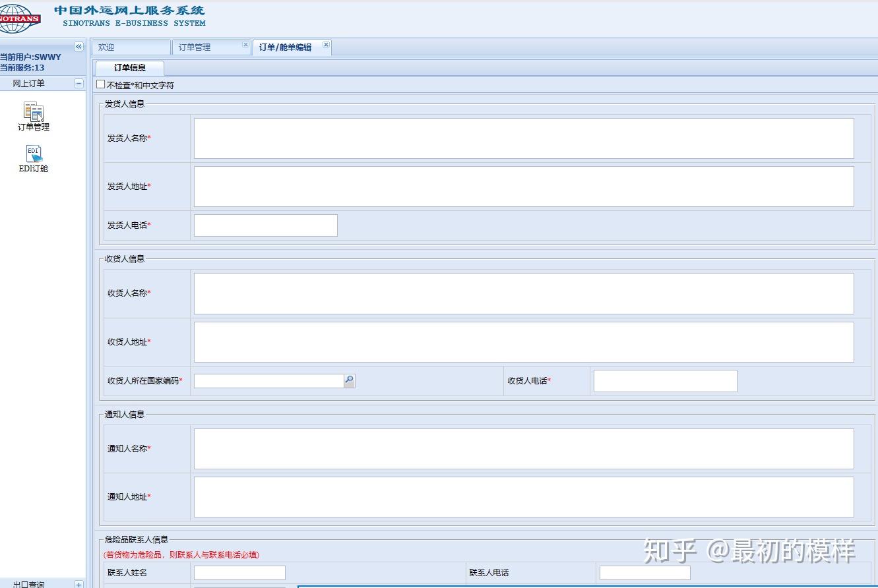878x588 pixels.
Task: Click the 联系人姓名 label
Action: click(127, 572)
